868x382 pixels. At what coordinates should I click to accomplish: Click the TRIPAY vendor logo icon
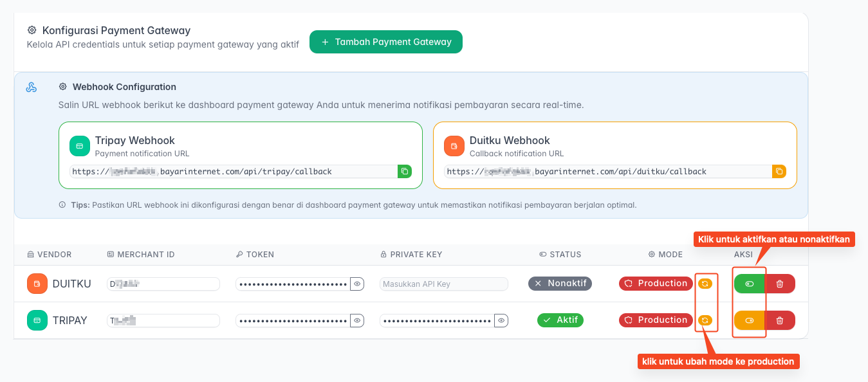tap(37, 320)
